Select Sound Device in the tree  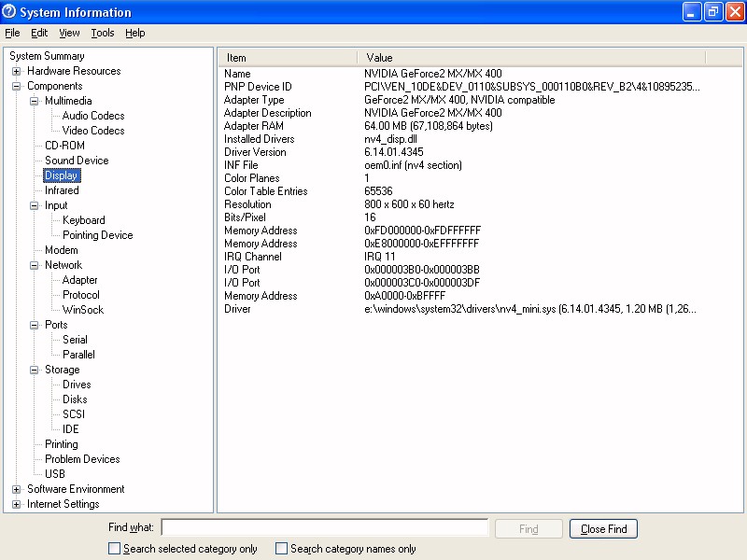[x=77, y=161]
